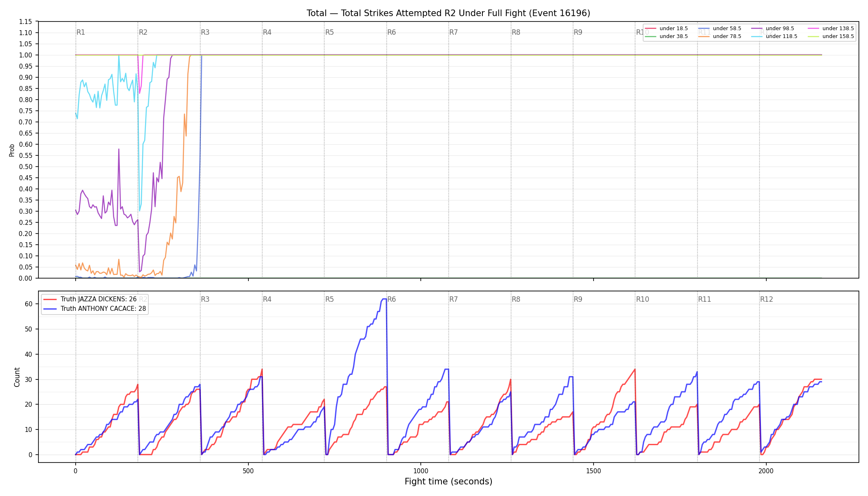868x496 pixels.
Task: Click the 'Prob' y-axis label
Action: (x=12, y=150)
